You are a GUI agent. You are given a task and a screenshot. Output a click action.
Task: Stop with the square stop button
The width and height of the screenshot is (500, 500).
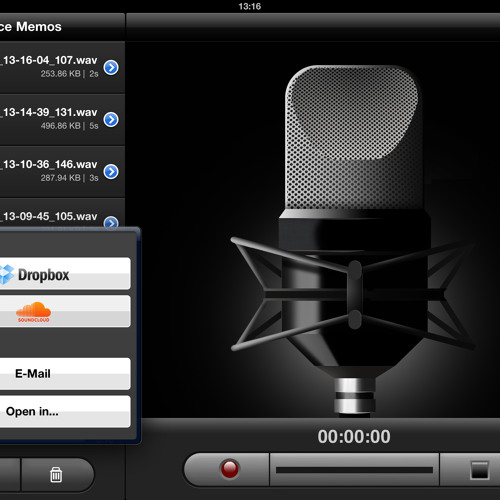(x=479, y=470)
